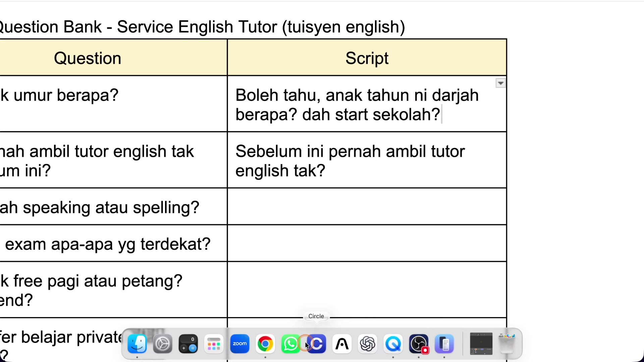Viewport: 644px width, 362px height.
Task: Click empty script cell beside 'free pagi atau petang?'
Action: 367,290
